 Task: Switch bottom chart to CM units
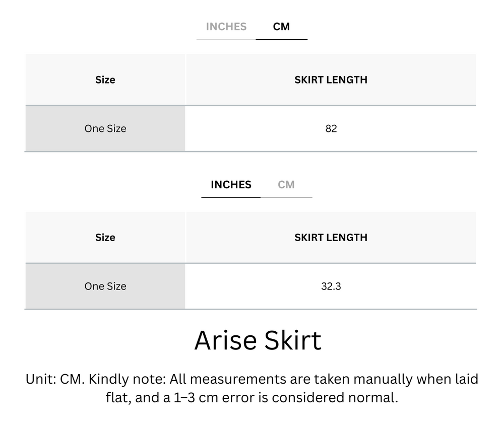point(287,185)
